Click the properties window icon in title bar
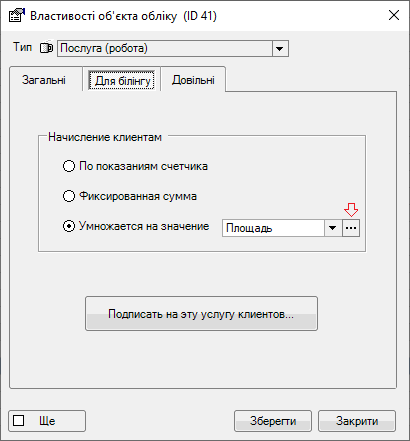The image size is (410, 441). [x=16, y=16]
